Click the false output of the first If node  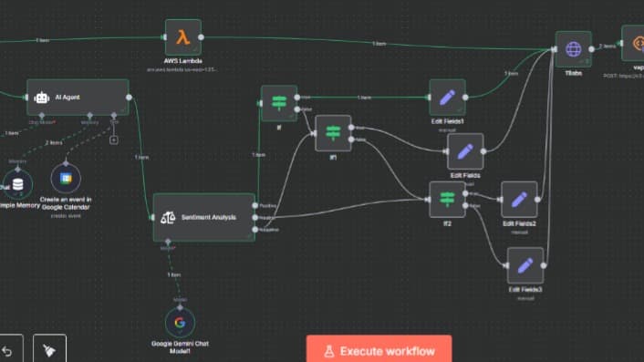(297, 109)
